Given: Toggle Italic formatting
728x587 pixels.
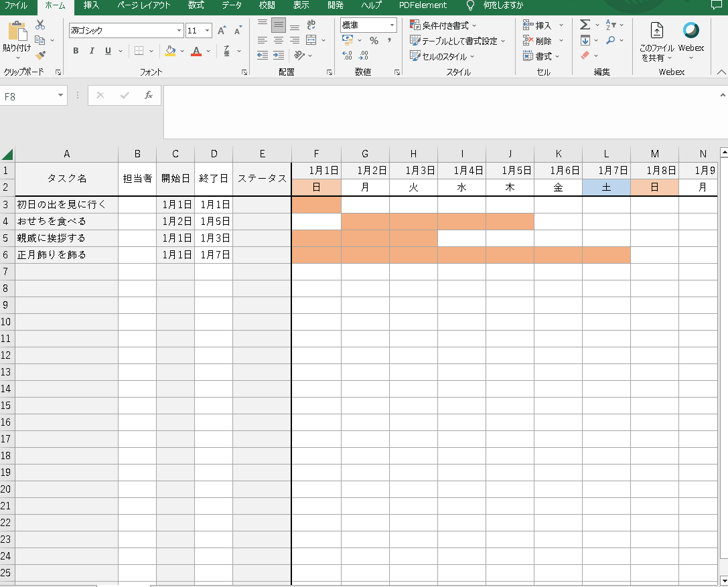Looking at the screenshot, I should pos(91,51).
